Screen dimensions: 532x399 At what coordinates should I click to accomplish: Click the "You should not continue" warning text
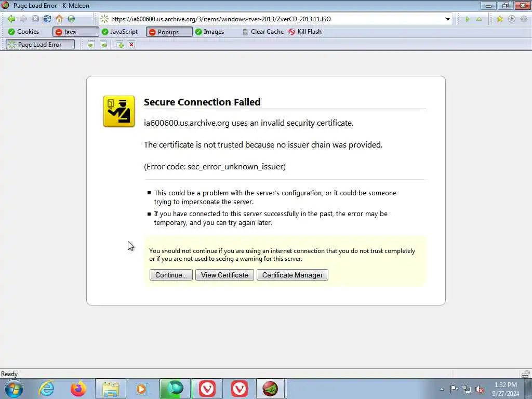[x=282, y=255]
